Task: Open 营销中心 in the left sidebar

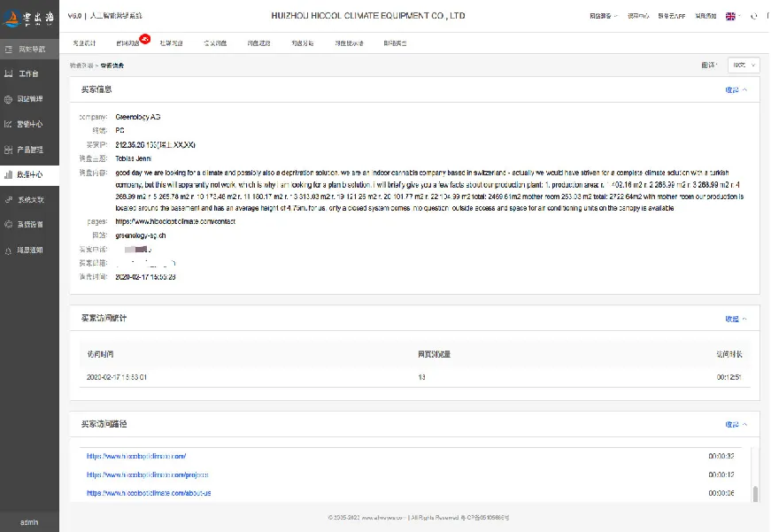Action: point(29,124)
